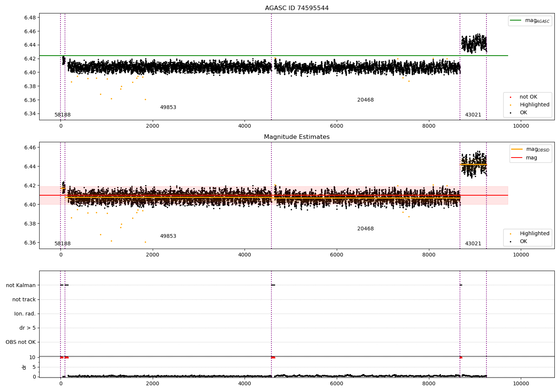Click obsid label 49853 in the top plot
This screenshot has height=392, width=560.
pyautogui.click(x=168, y=108)
